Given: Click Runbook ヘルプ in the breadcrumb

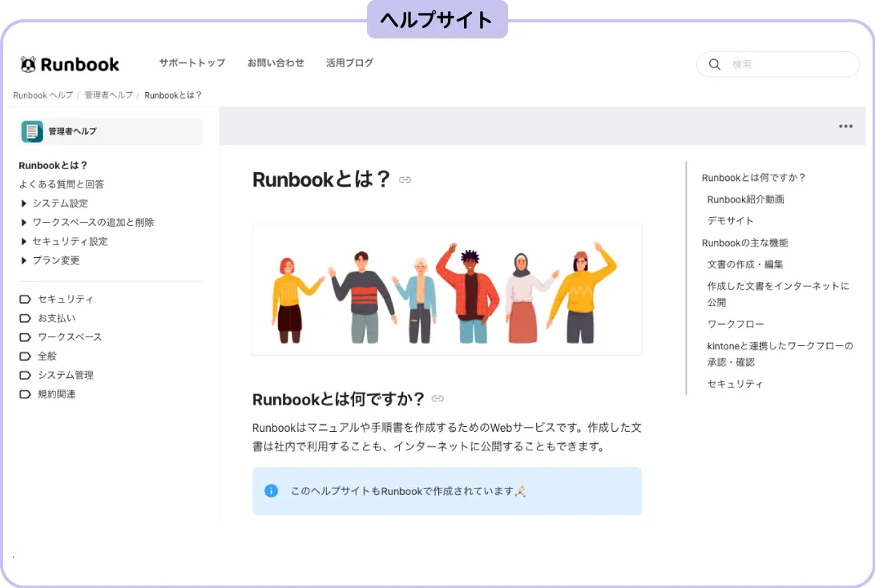Looking at the screenshot, I should coord(42,95).
